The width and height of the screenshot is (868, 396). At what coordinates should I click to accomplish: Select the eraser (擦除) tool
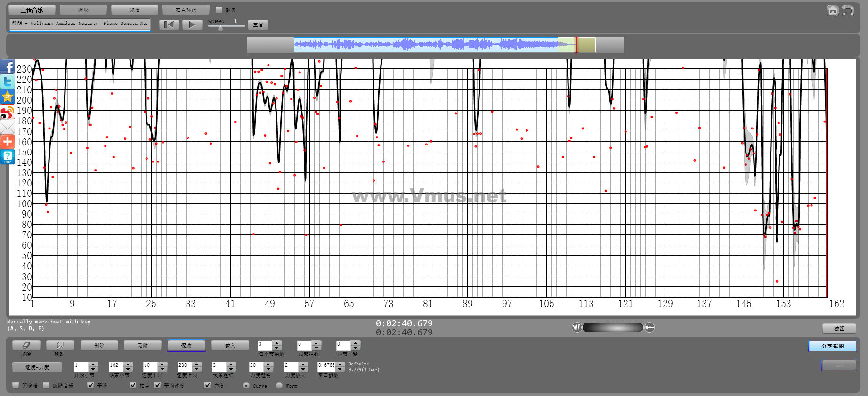26,346
